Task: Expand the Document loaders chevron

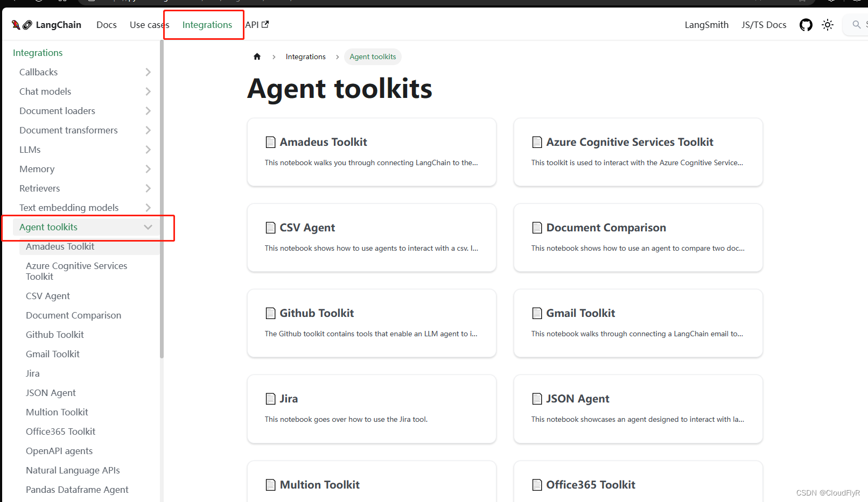Action: pos(148,111)
